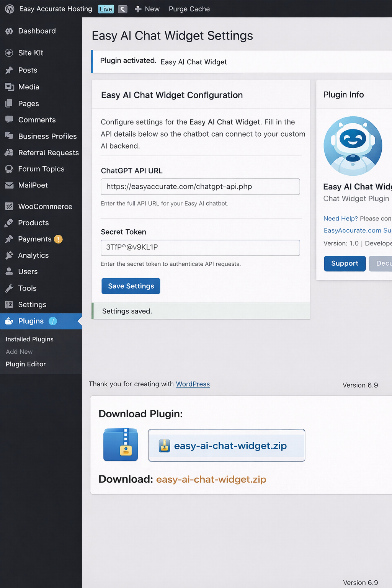The width and height of the screenshot is (392, 588).
Task: Click the Posts pin icon
Action: pos(9,70)
